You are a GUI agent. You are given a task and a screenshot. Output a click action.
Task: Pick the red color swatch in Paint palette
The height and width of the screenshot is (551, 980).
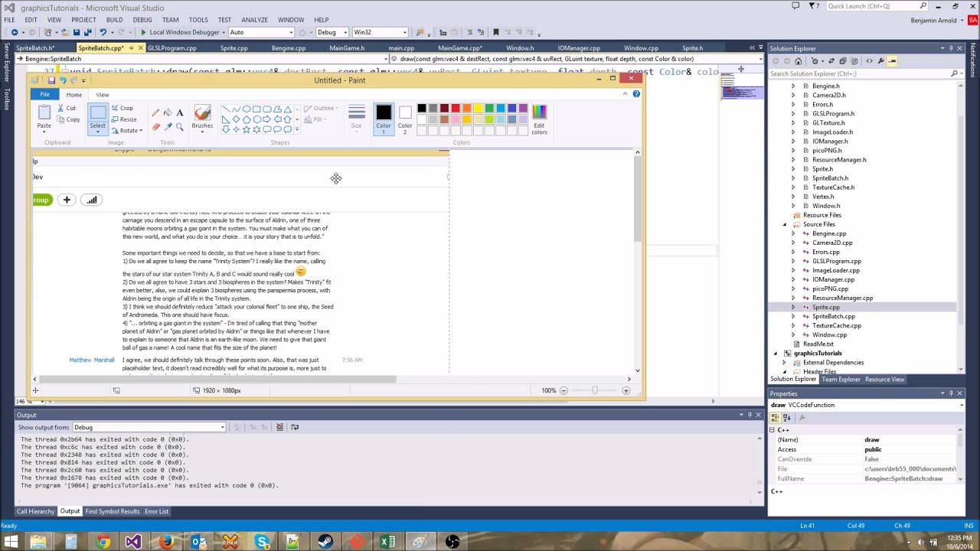pyautogui.click(x=456, y=109)
